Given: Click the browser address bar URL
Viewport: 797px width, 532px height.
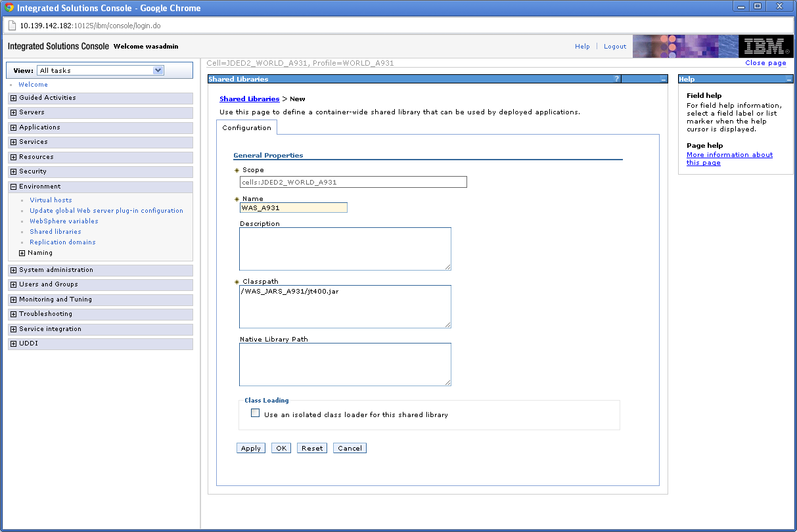Looking at the screenshot, I should coord(91,26).
